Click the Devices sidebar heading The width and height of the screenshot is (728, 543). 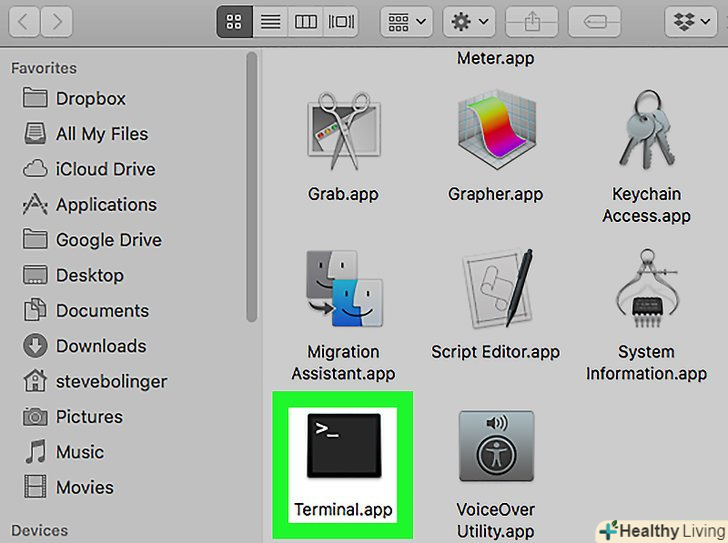(x=39, y=530)
